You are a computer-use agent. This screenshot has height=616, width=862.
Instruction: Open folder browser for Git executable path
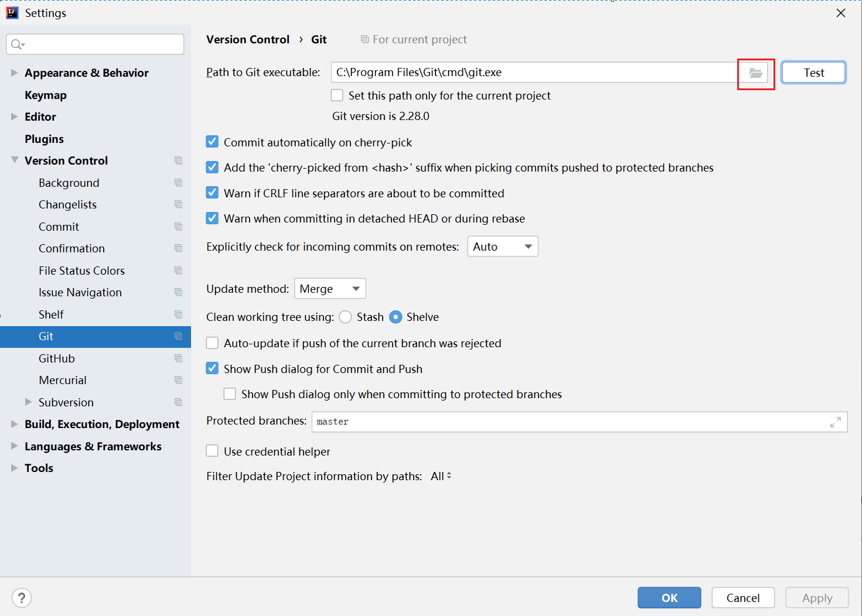pos(756,73)
